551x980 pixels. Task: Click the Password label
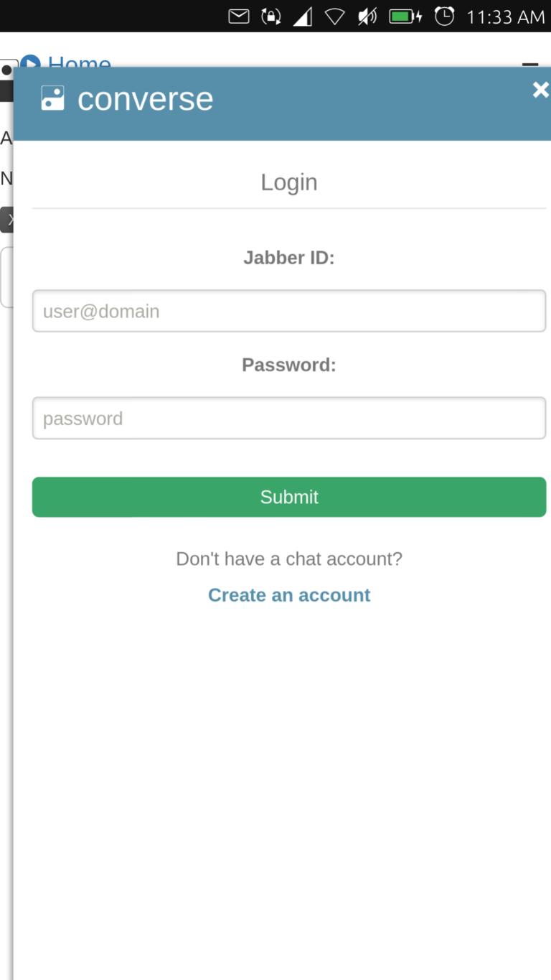tap(289, 365)
